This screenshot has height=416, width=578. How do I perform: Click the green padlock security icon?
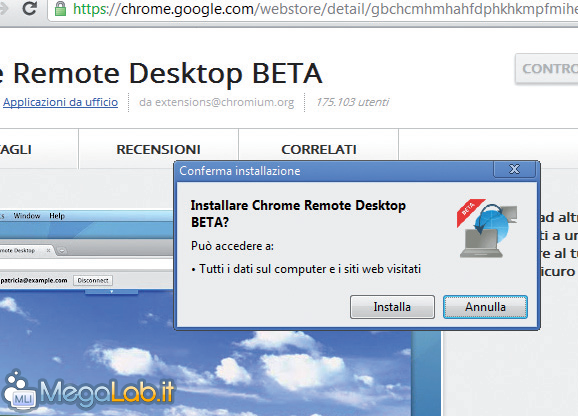click(60, 8)
